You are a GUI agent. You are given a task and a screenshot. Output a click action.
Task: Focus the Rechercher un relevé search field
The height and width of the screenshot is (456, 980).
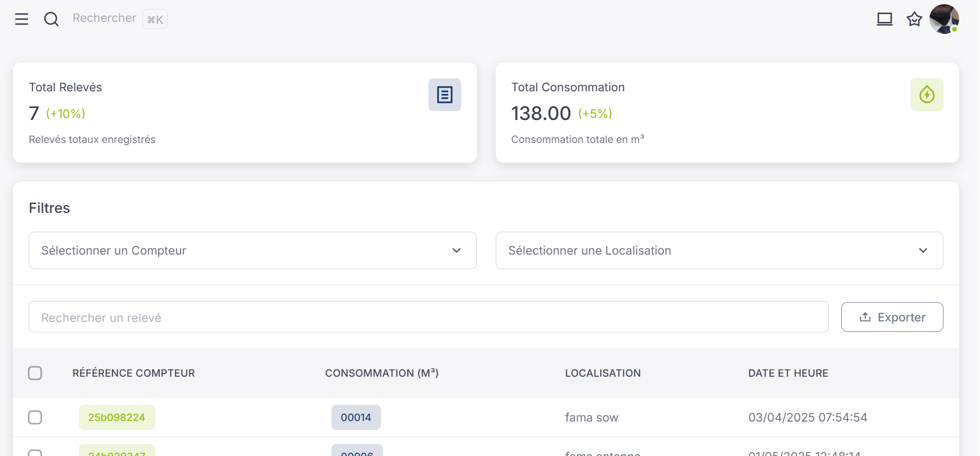point(428,317)
